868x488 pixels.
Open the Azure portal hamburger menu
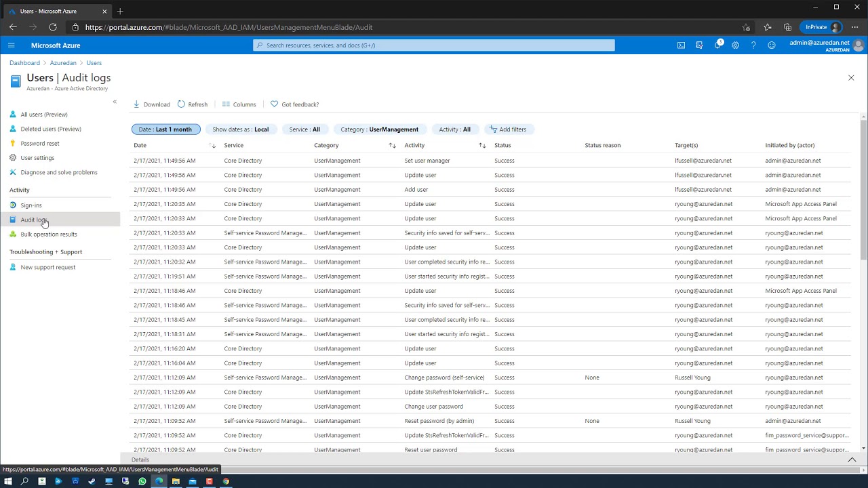11,45
